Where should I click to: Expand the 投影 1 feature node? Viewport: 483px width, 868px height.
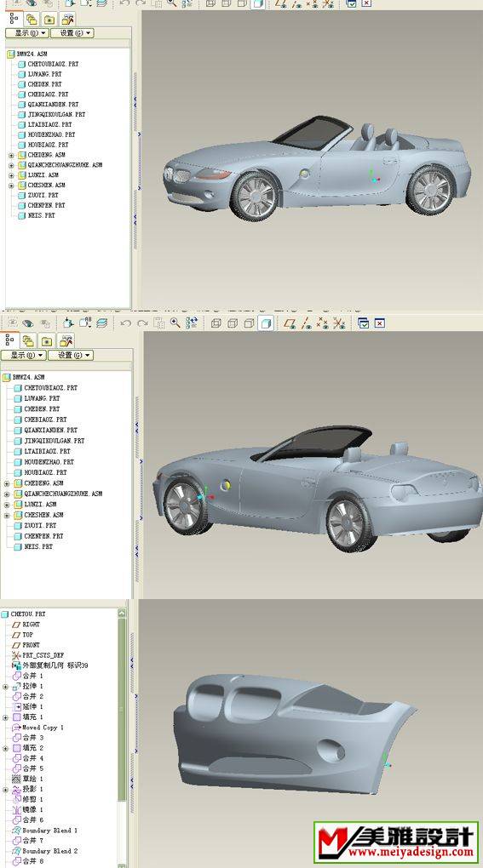click(x=6, y=789)
